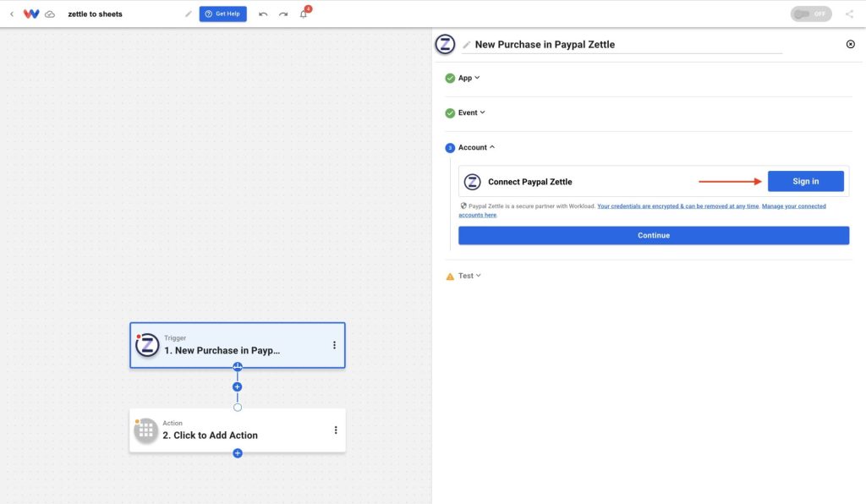Select the New Purchase trigger node
This screenshot has height=504, width=866.
[238, 345]
